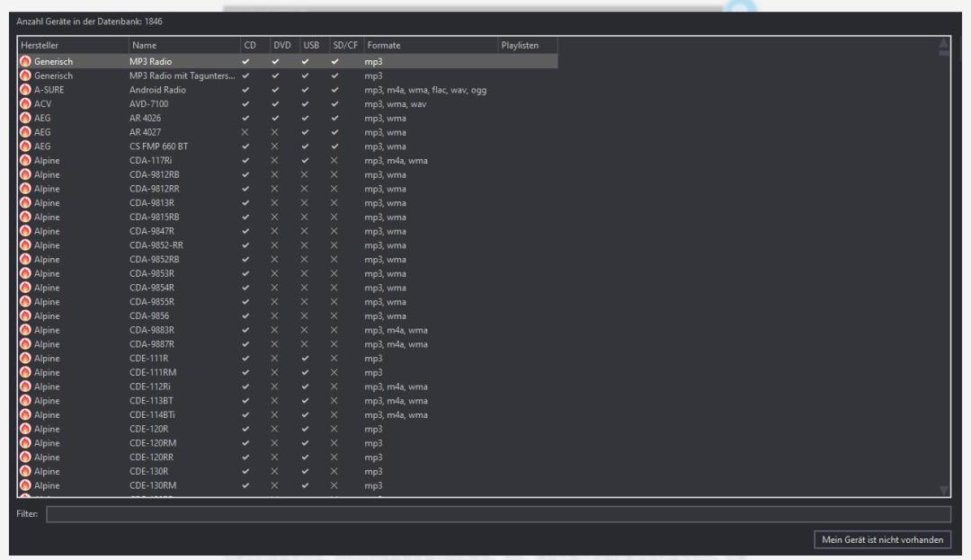This screenshot has height=560, width=971.
Task: Select the AR 4026 device name
Action: 145,118
